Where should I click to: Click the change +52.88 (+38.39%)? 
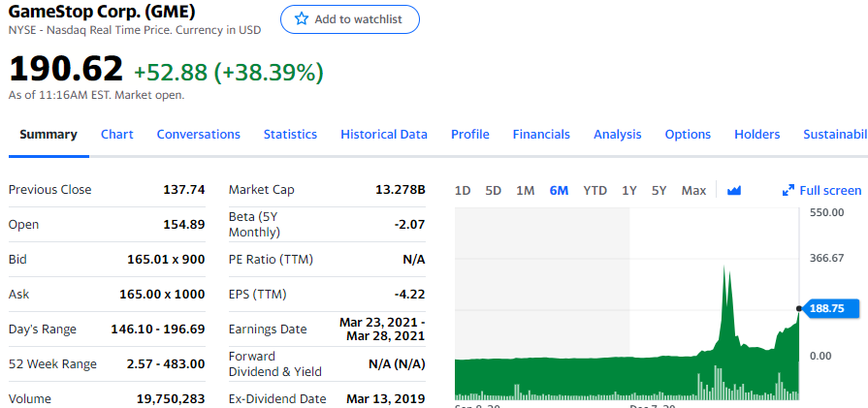pos(229,72)
